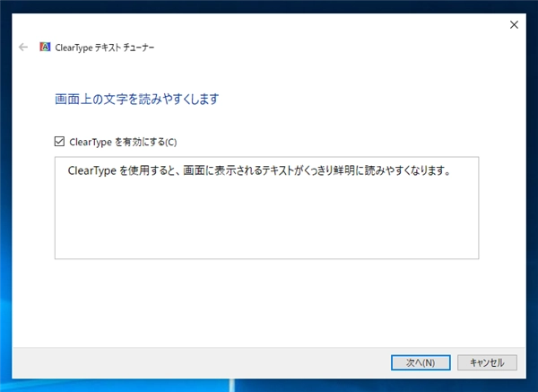This screenshot has height=392, width=538.
Task: Close the ClearType tuner window
Action: (514, 25)
